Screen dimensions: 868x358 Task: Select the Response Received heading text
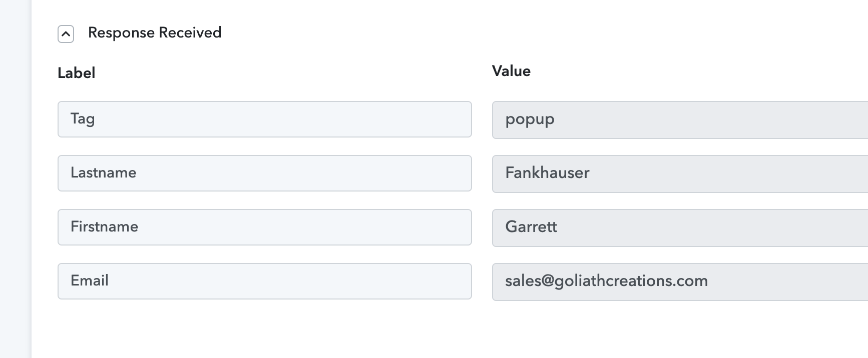coord(155,32)
